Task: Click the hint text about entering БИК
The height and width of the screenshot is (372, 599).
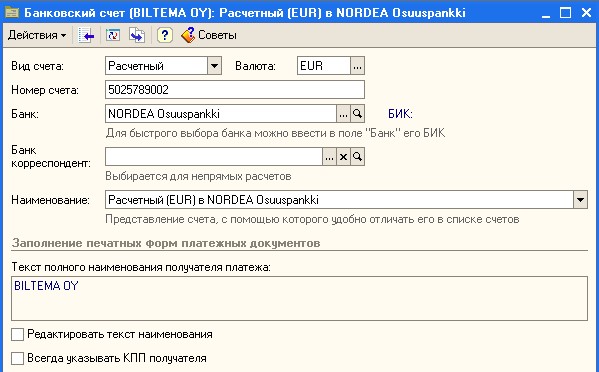Action: pos(275,133)
